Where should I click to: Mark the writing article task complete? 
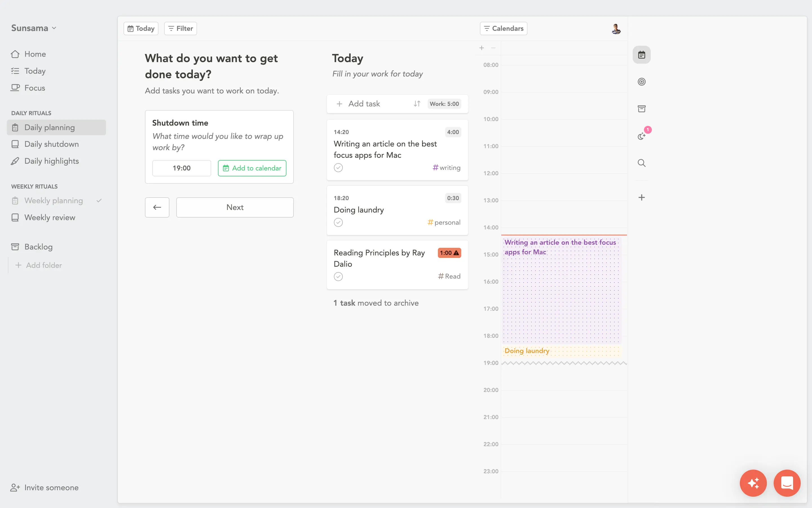[338, 168]
